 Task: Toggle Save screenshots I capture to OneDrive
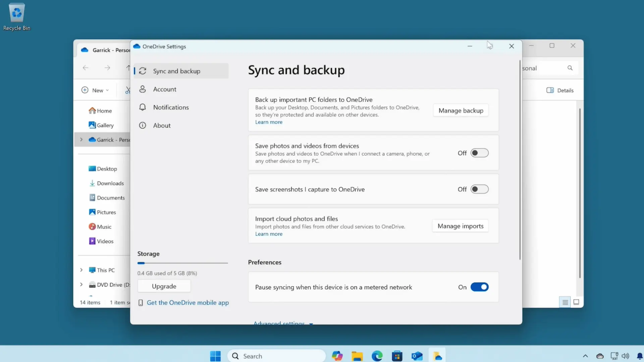point(479,189)
